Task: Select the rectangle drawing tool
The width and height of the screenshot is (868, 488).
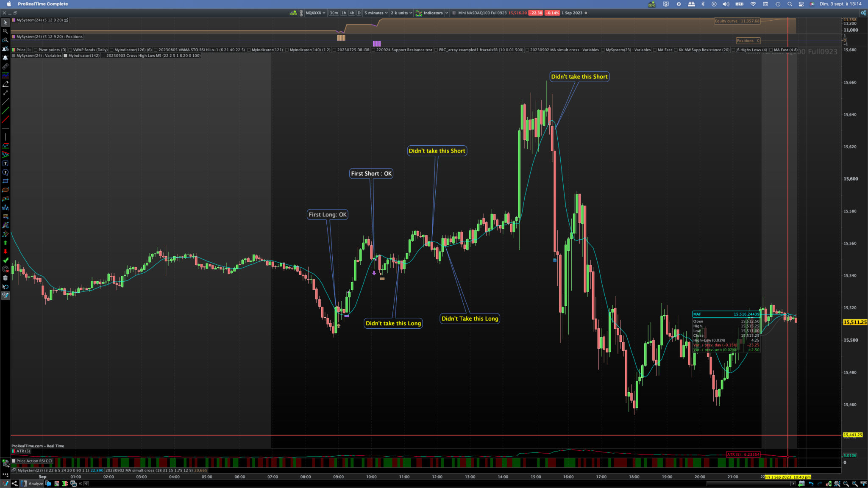Action: 5,181
